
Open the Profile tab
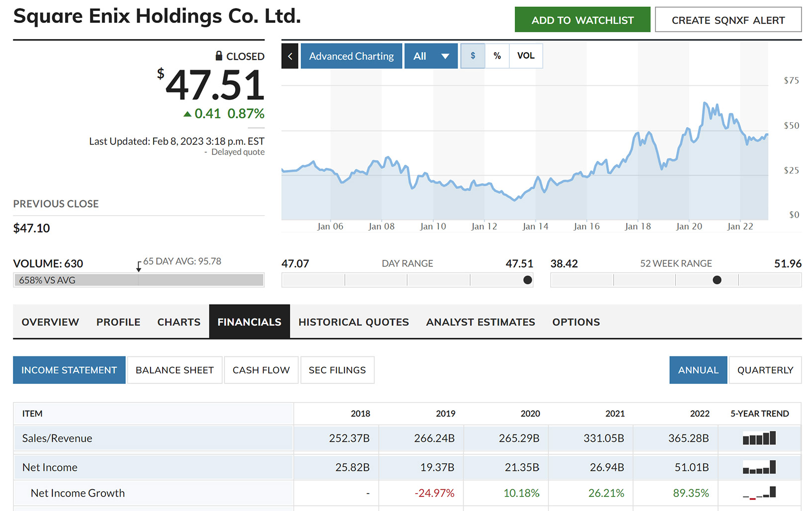click(x=118, y=322)
